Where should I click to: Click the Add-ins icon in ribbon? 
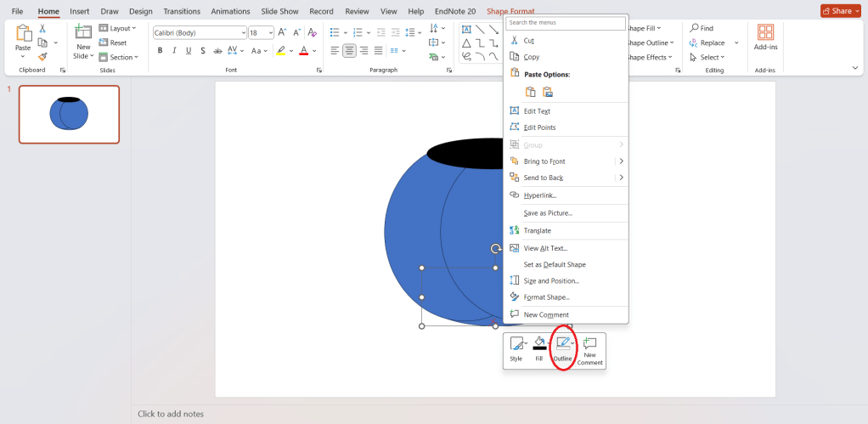tap(765, 32)
